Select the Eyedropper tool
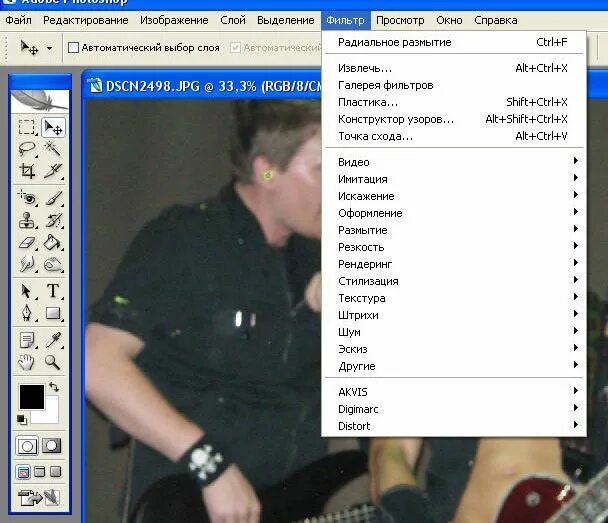 click(x=53, y=340)
